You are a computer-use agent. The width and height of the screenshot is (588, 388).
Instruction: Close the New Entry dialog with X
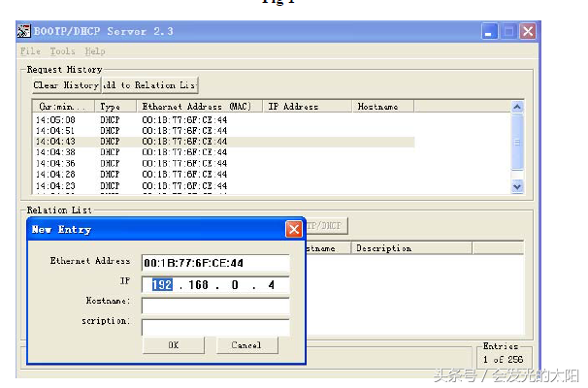point(294,229)
